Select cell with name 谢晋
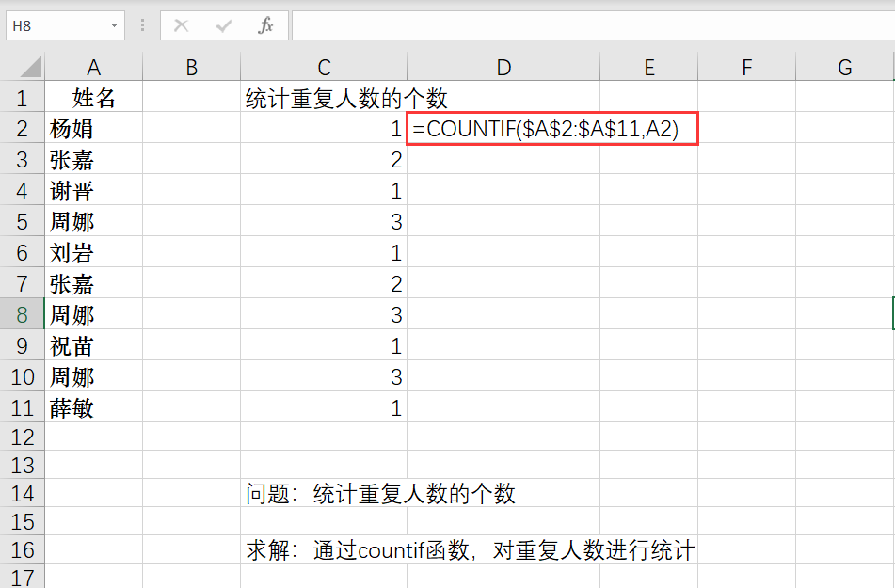The height and width of the screenshot is (588, 895). (x=93, y=191)
